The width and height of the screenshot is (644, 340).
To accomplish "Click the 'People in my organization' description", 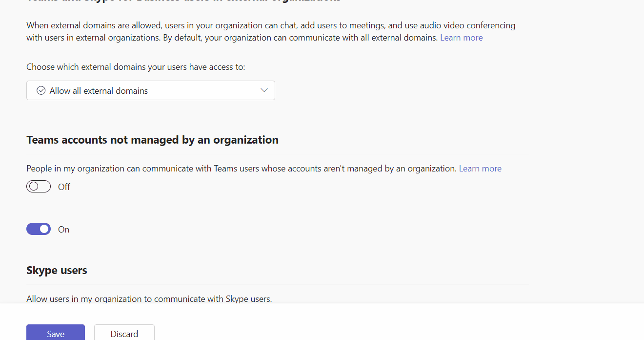I will click(x=241, y=169).
